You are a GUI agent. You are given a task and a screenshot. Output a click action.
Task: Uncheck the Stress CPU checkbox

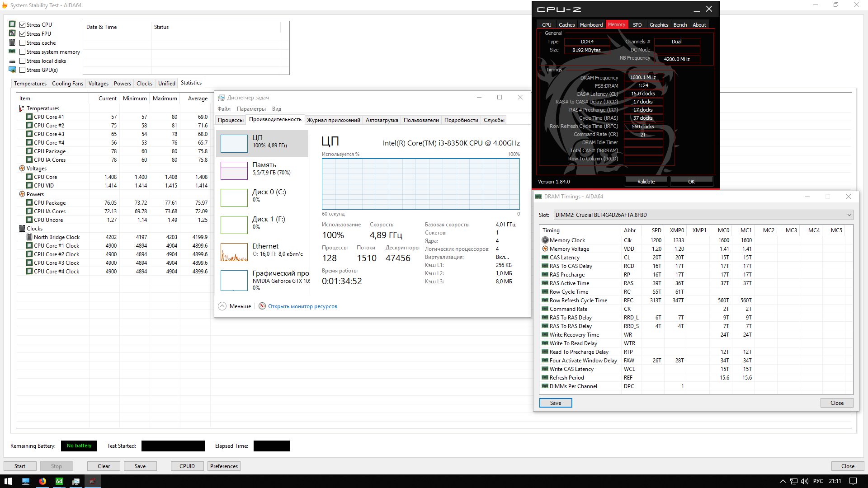(22, 25)
